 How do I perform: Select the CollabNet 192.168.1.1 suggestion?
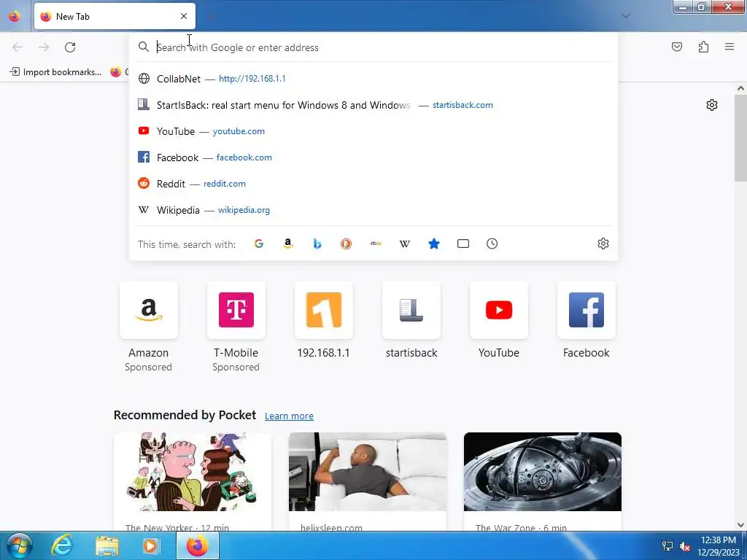373,79
